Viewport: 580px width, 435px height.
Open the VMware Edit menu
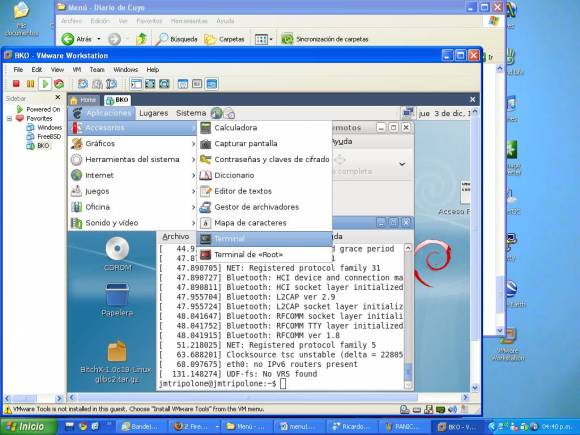click(37, 70)
